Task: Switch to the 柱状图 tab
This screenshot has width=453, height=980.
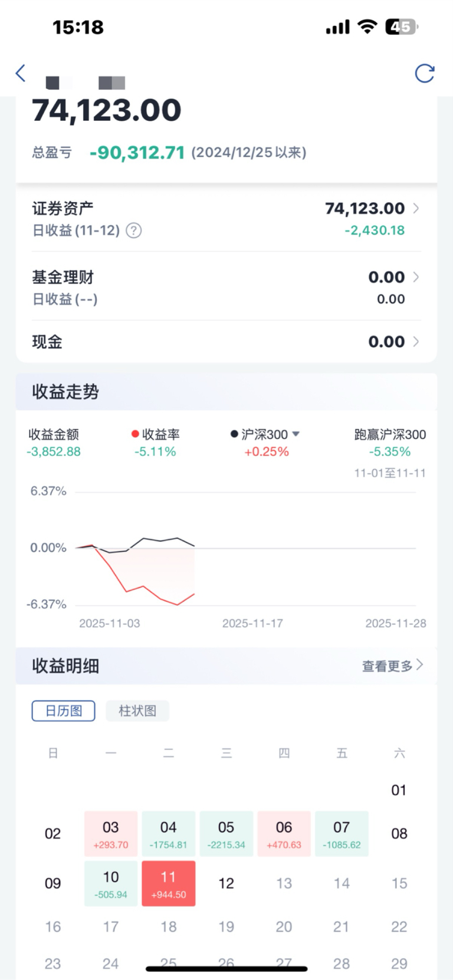Action: [x=137, y=711]
